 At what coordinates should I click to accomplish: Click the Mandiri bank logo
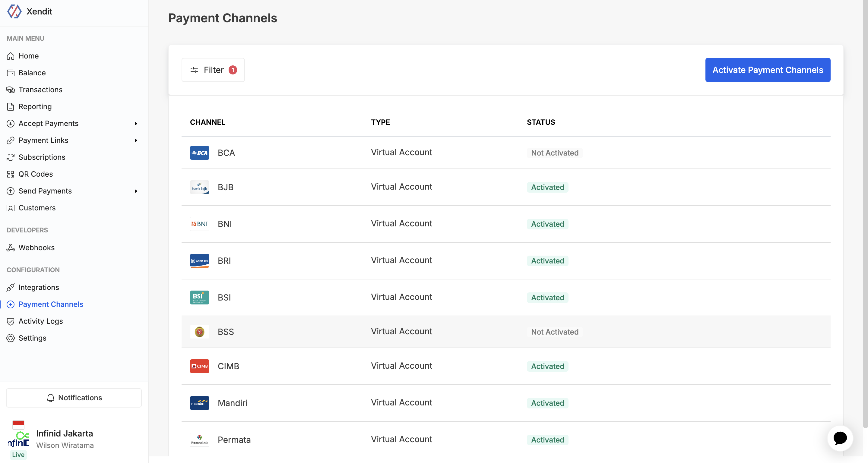tap(199, 403)
